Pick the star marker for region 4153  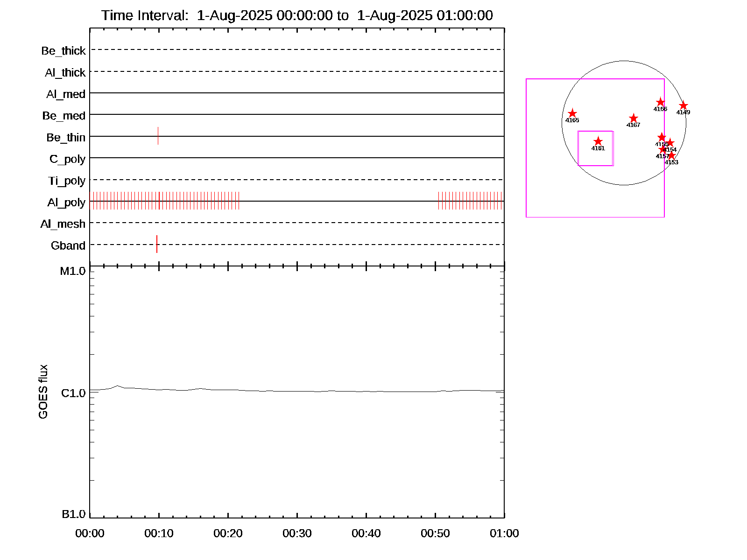click(671, 155)
